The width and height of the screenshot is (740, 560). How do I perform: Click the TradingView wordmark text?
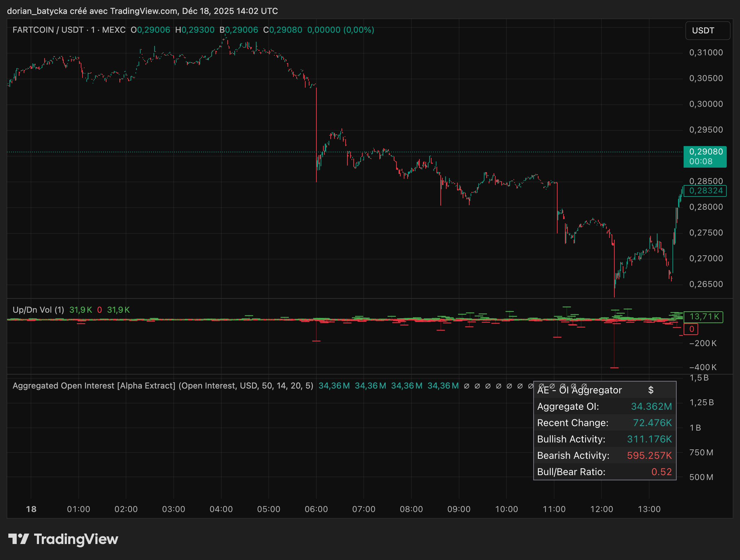(76, 539)
